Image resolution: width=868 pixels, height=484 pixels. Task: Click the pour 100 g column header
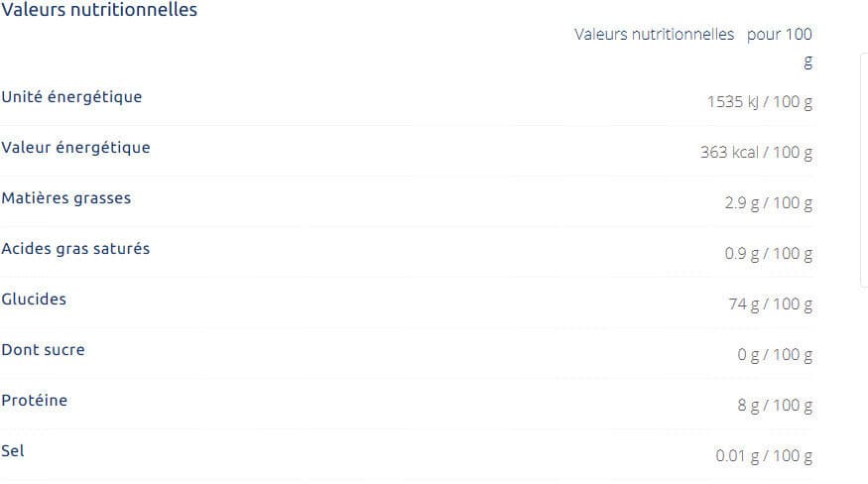click(780, 48)
